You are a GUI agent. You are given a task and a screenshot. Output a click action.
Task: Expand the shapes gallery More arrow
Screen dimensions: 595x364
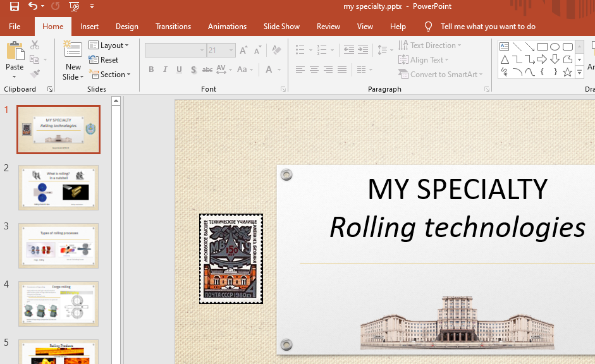pyautogui.click(x=579, y=72)
